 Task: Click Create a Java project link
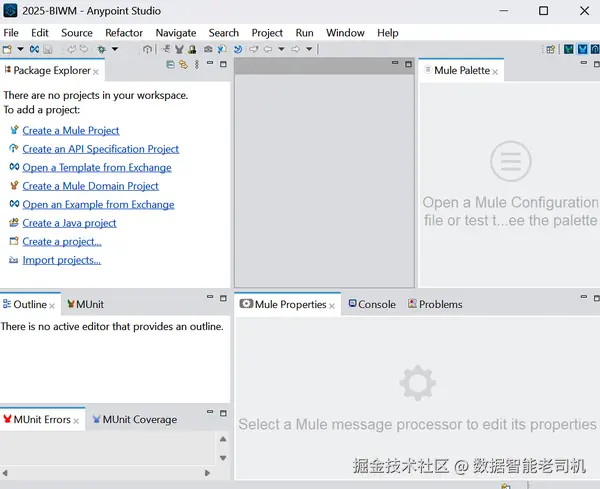pyautogui.click(x=69, y=223)
